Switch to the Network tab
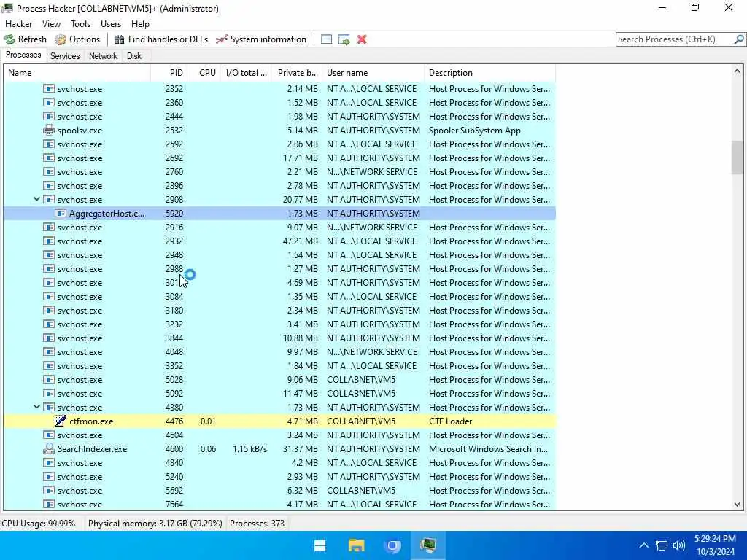The height and width of the screenshot is (560, 747). [x=103, y=55]
